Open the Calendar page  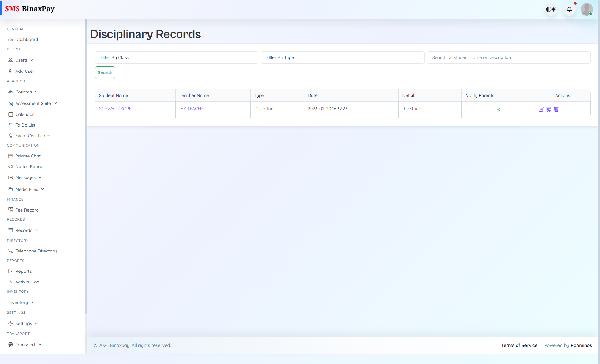[x=25, y=114]
